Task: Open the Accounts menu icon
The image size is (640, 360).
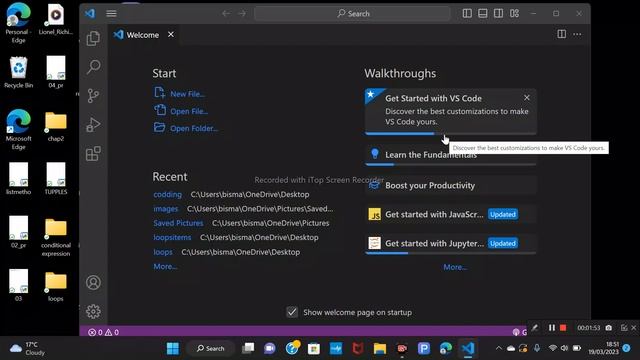Action: (x=93, y=282)
